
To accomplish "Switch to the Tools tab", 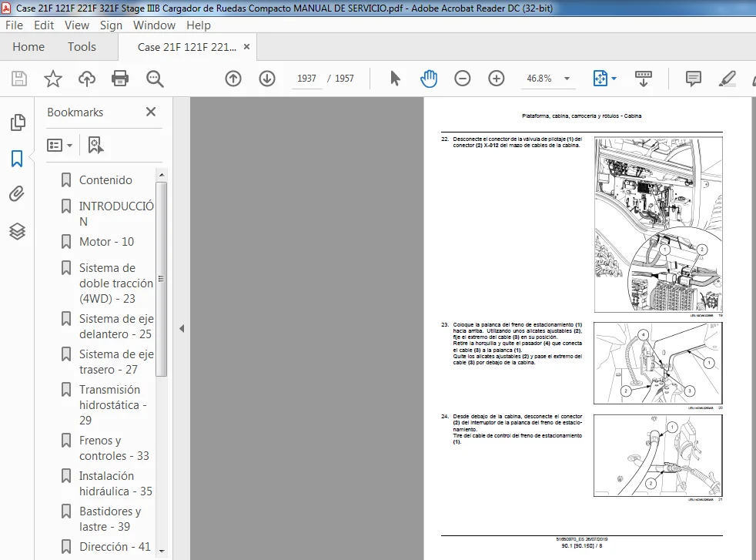I will 82,47.
